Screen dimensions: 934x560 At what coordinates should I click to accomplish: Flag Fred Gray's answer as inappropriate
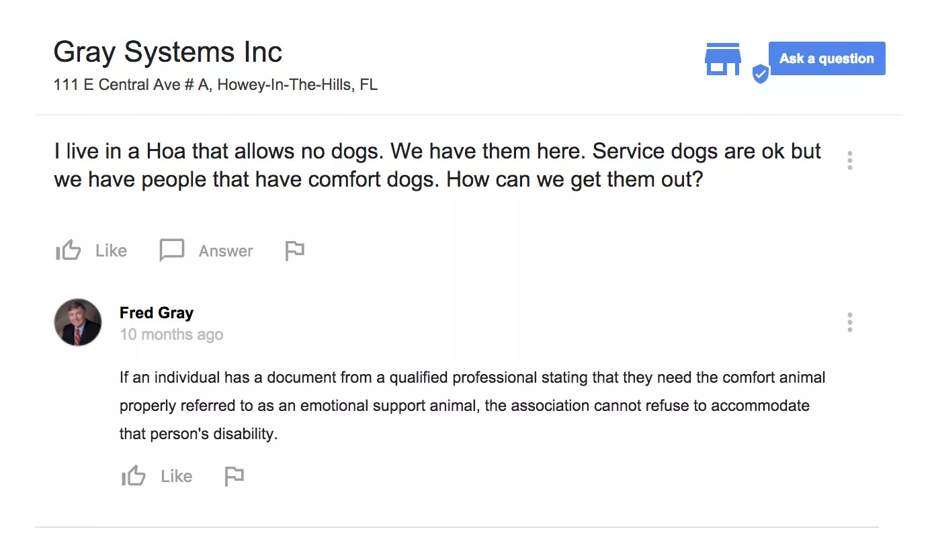pos(234,476)
